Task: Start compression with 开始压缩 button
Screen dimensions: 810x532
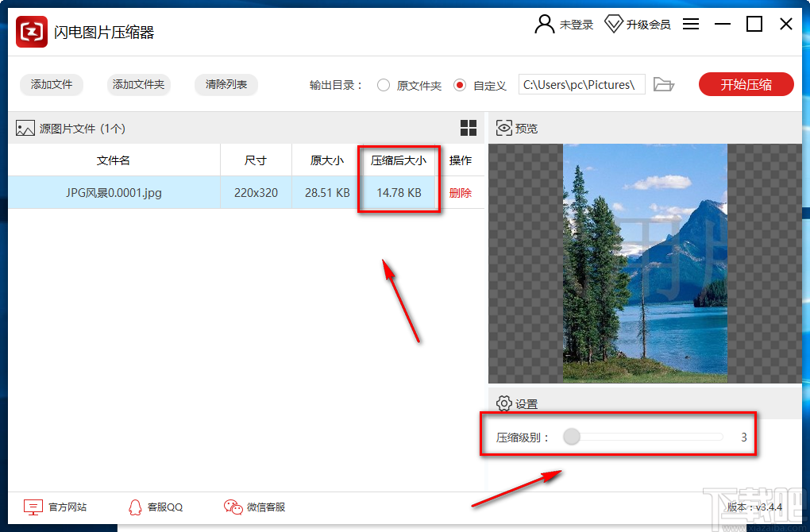Action: (x=746, y=84)
